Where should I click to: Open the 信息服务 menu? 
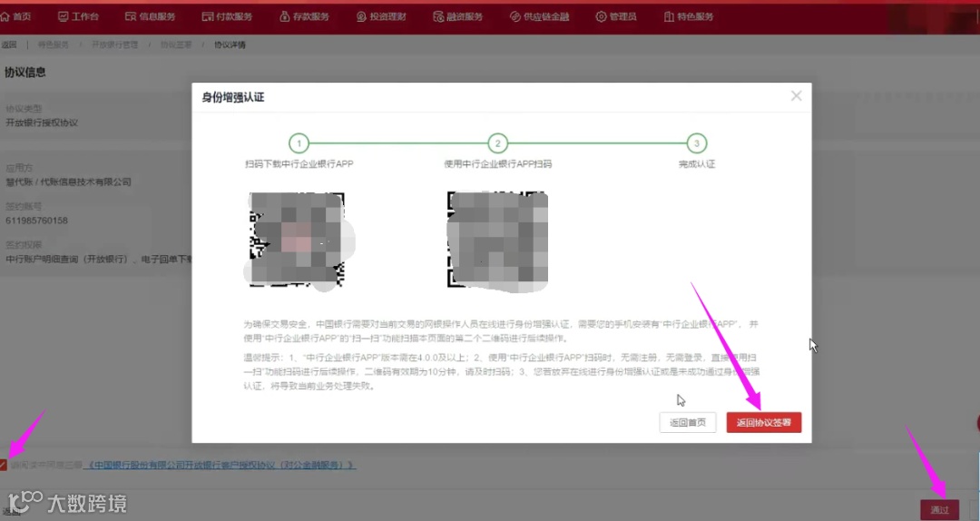[150, 16]
